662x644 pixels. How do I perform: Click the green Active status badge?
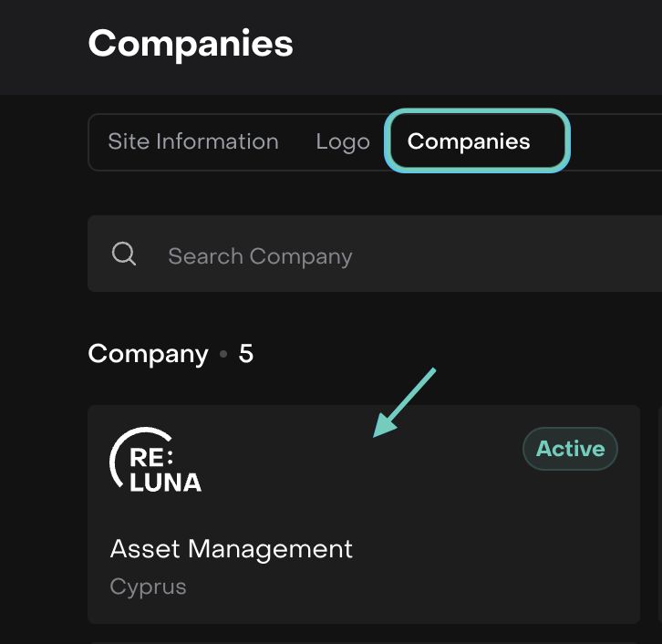point(570,449)
